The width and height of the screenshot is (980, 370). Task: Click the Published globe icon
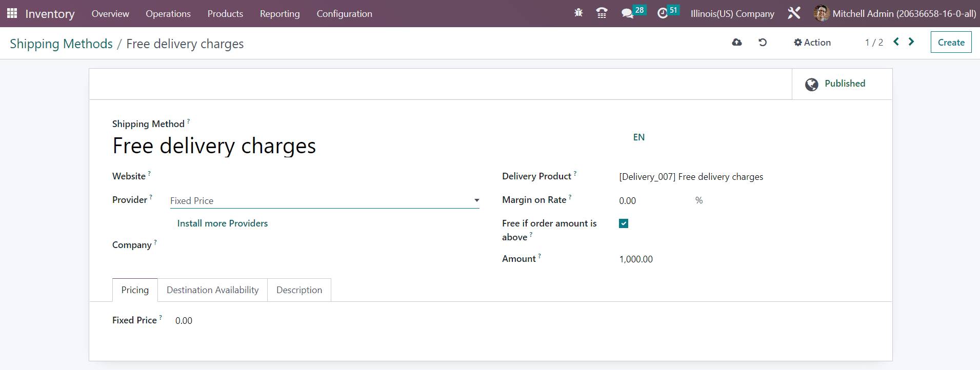point(812,85)
